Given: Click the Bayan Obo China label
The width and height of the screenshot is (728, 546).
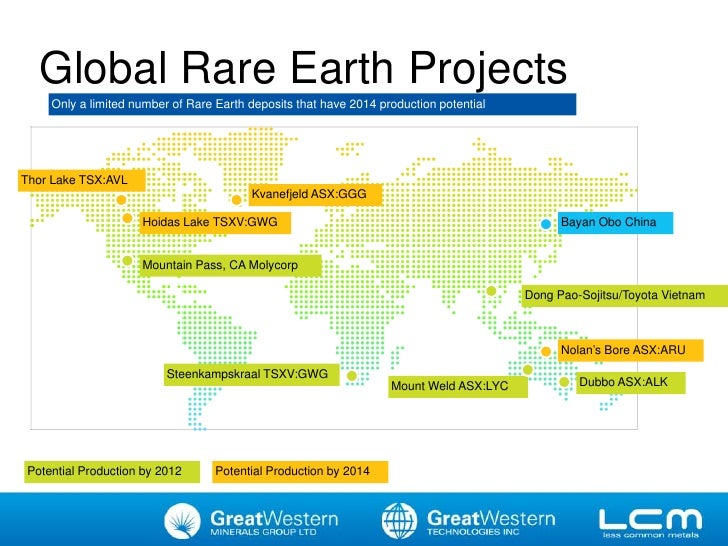Looking at the screenshot, I should pyautogui.click(x=615, y=222).
